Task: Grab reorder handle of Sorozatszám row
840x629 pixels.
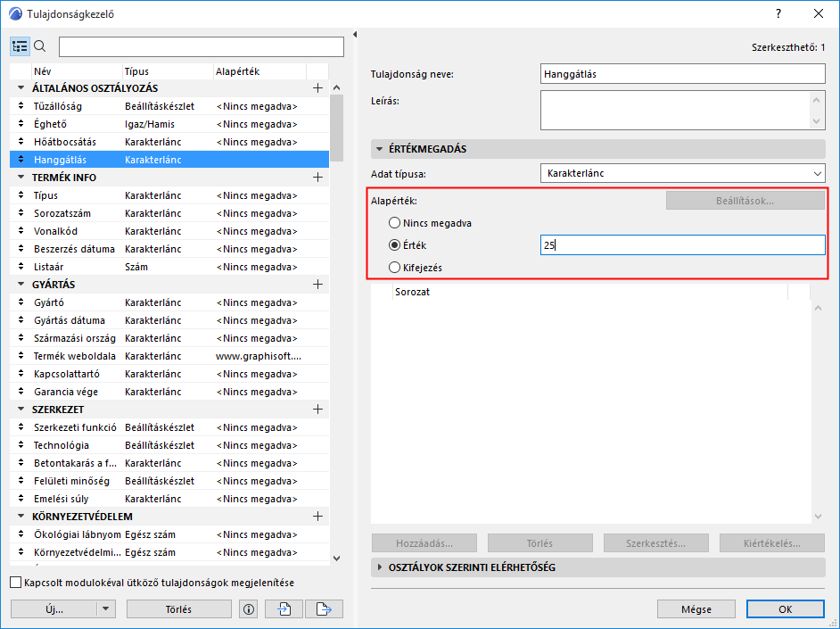Action: click(21, 213)
